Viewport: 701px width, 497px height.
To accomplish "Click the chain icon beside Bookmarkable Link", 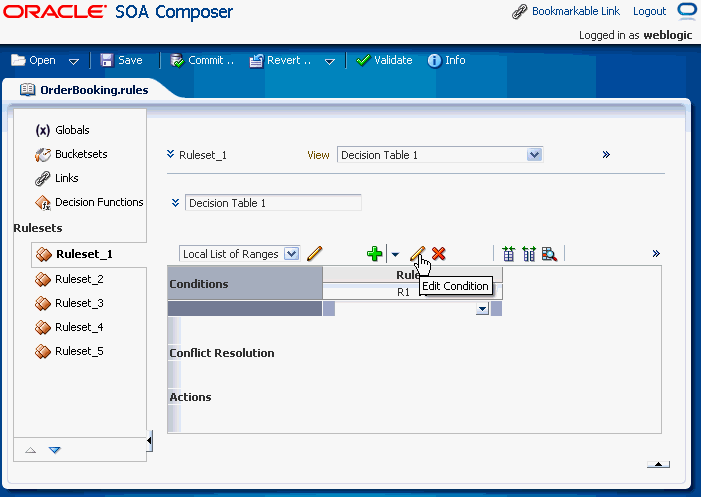I will pyautogui.click(x=519, y=12).
